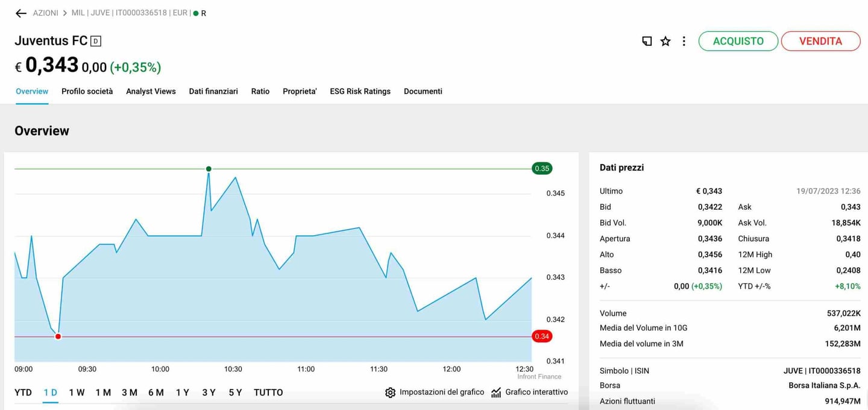This screenshot has width=868, height=410.
Task: Click the note icon beside the star
Action: point(647,41)
